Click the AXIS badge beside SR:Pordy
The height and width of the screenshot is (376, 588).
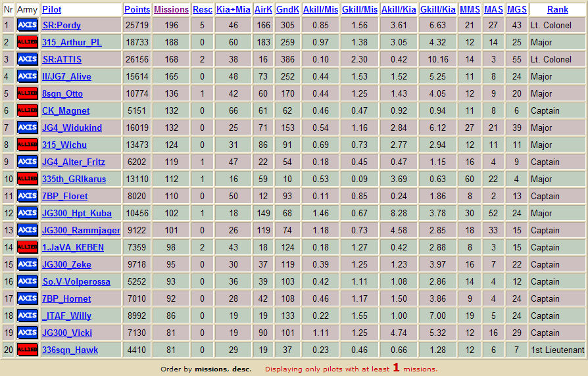point(28,25)
